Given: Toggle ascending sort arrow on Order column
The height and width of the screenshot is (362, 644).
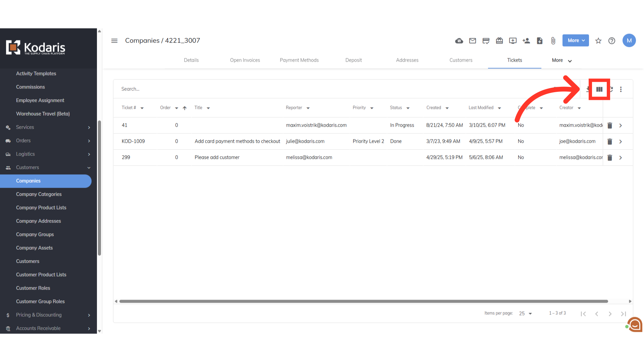Looking at the screenshot, I should point(184,108).
